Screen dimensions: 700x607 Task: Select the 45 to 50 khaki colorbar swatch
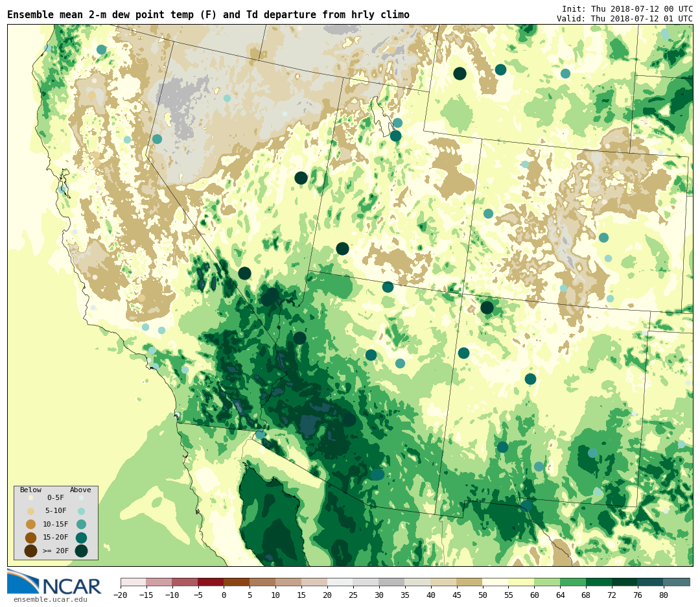click(470, 582)
